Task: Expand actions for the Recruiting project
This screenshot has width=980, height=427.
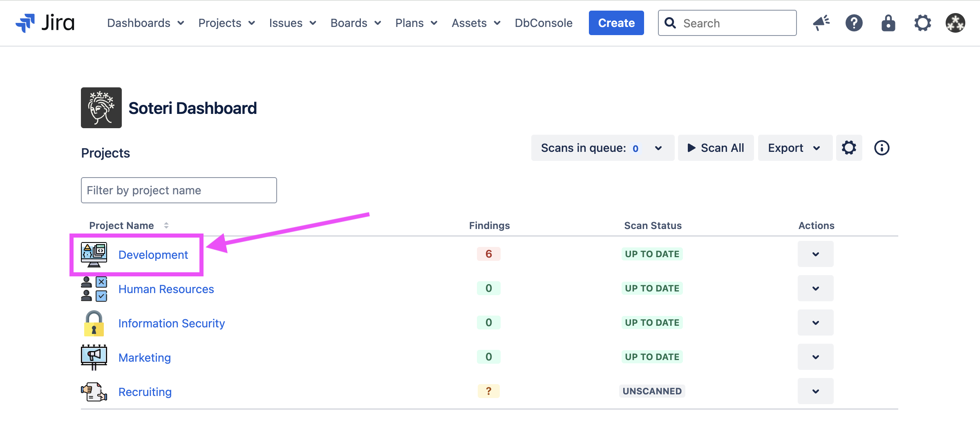Action: (815, 391)
